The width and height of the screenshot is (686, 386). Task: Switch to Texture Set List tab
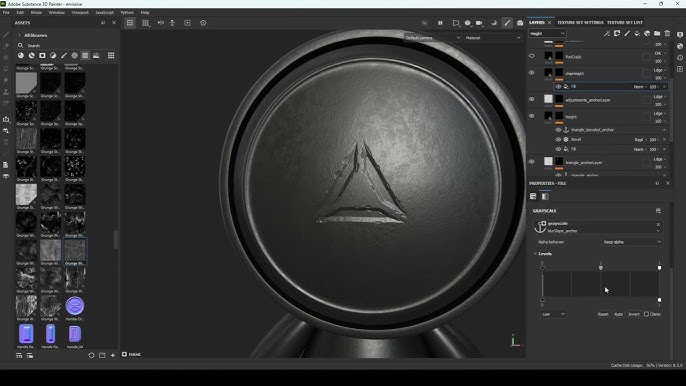tap(625, 22)
